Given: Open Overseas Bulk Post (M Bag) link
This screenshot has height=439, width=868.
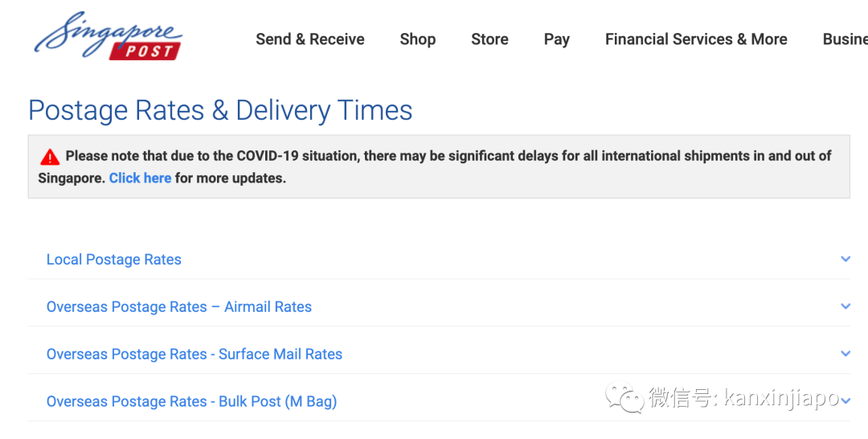Looking at the screenshot, I should click(x=191, y=402).
